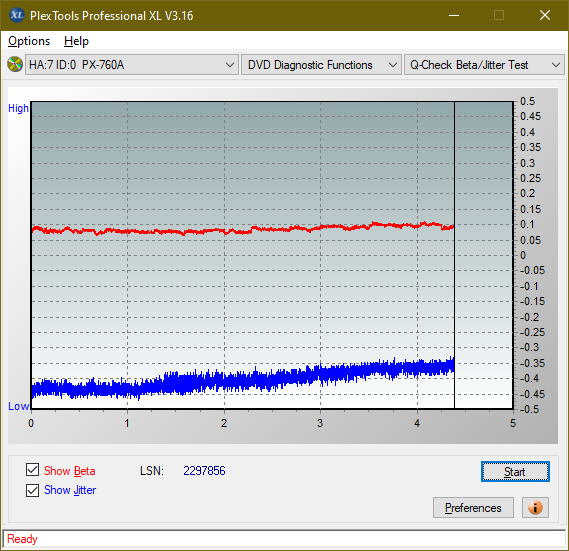Click the Show Beta label text
The height and width of the screenshot is (551, 569).
tap(70, 471)
